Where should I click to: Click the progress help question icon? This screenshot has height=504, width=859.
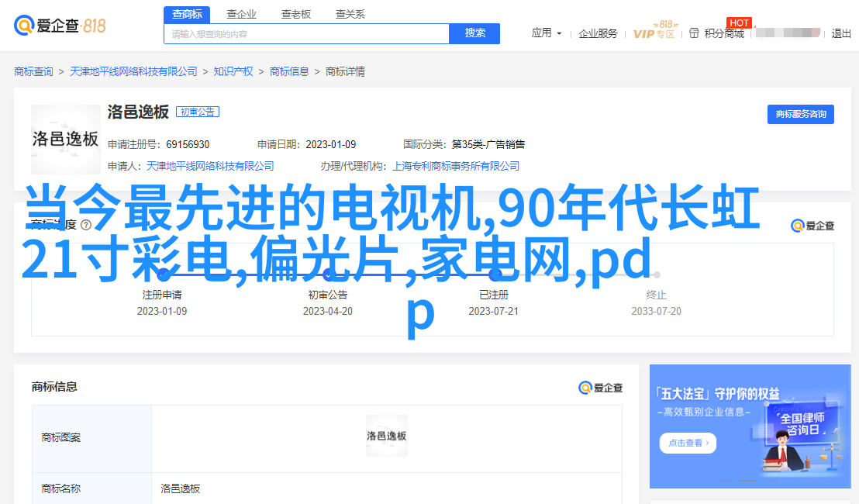(x=86, y=225)
